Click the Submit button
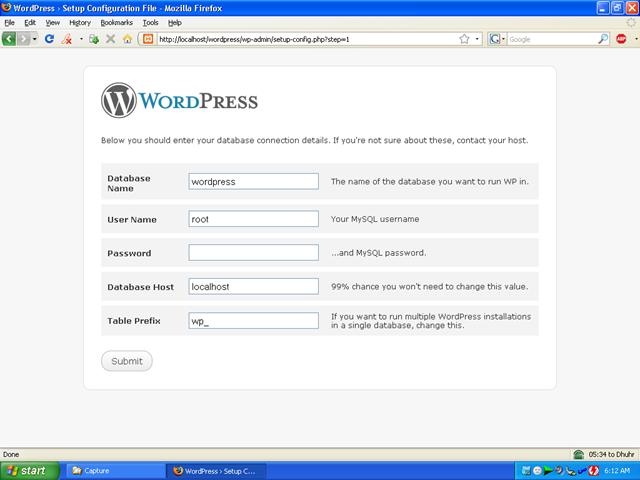Screen dimensions: 640x480 click(x=127, y=361)
